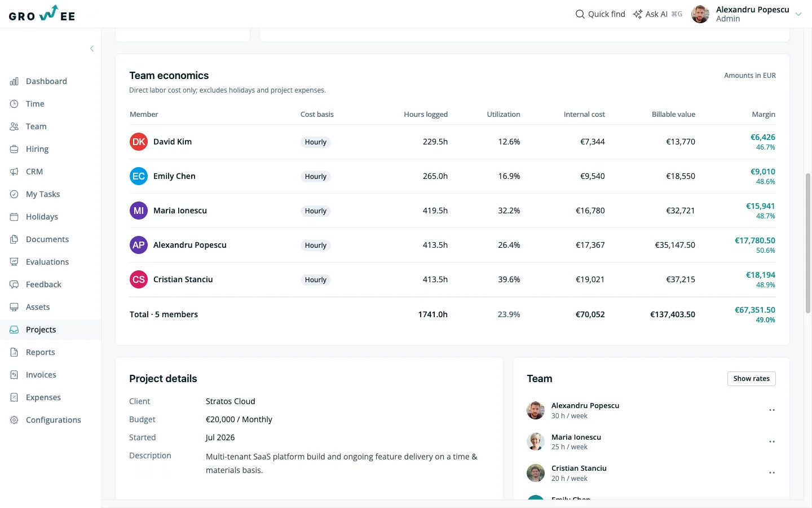Open the Time menu item
Viewport: 812px width, 508px height.
click(x=35, y=104)
